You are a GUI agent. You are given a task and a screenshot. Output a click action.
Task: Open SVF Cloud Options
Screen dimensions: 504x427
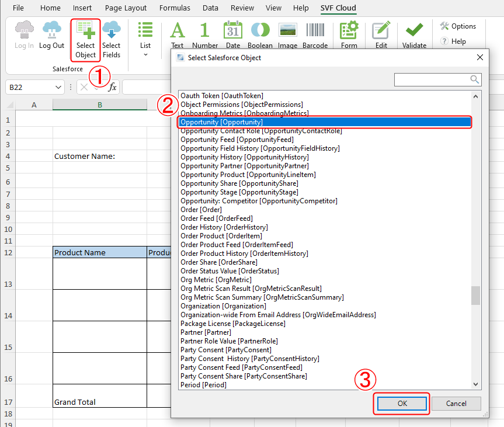tap(458, 26)
